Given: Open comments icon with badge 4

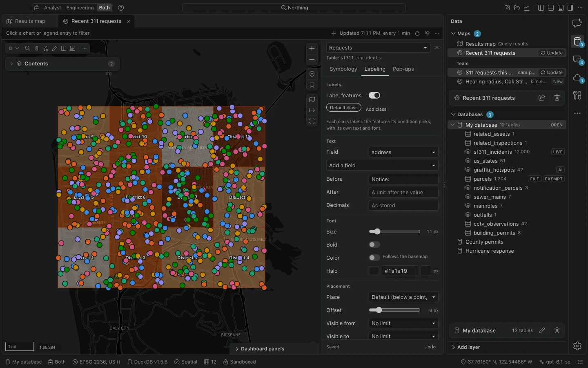Looking at the screenshot, I should [x=577, y=59].
